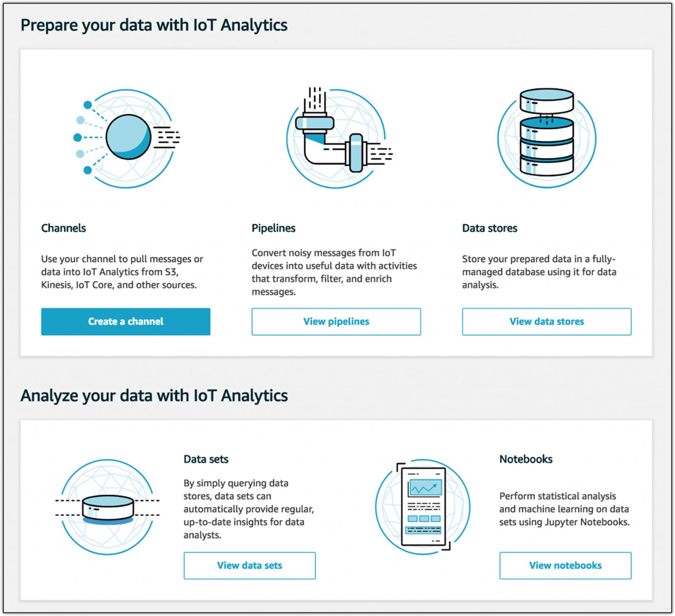Click the Data stores stacked database icon
Screen dimensions: 675x616
coord(547,137)
